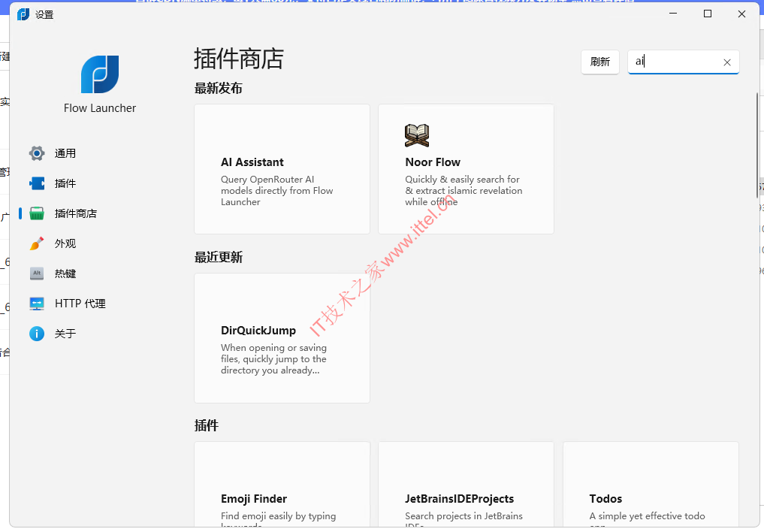Go to 通用 settings page
The height and width of the screenshot is (532, 764).
click(65, 153)
